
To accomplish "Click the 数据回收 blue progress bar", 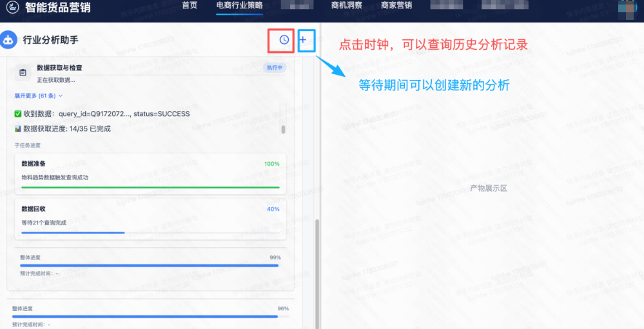I will pyautogui.click(x=150, y=233).
